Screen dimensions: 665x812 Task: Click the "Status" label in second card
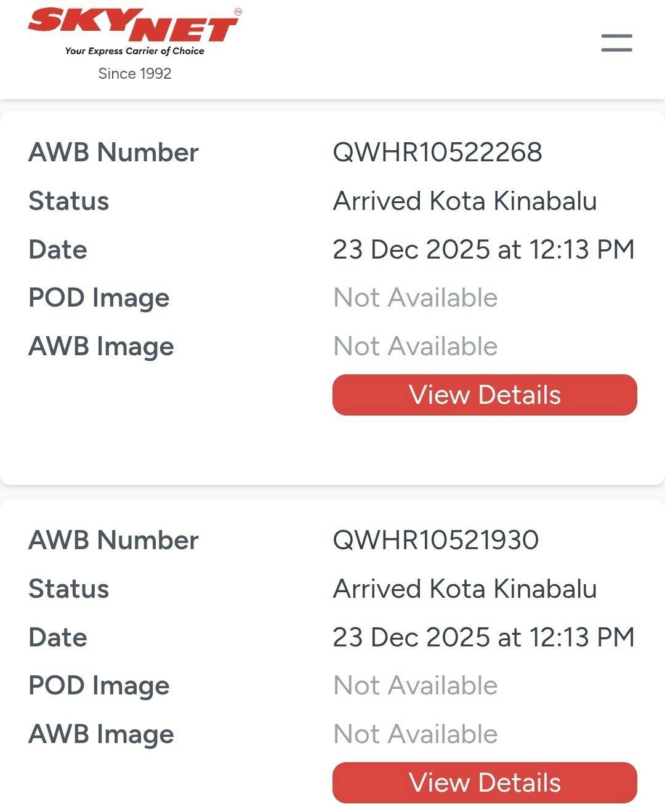[68, 589]
